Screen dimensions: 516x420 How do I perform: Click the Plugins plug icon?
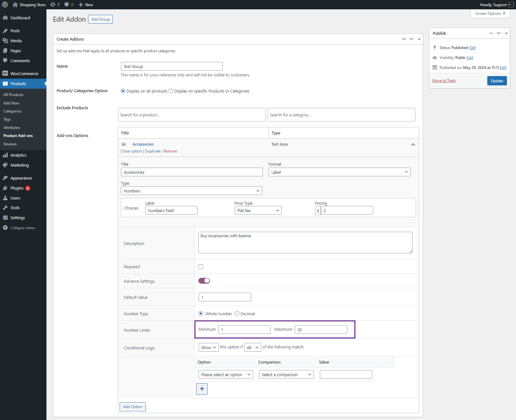tap(5, 188)
